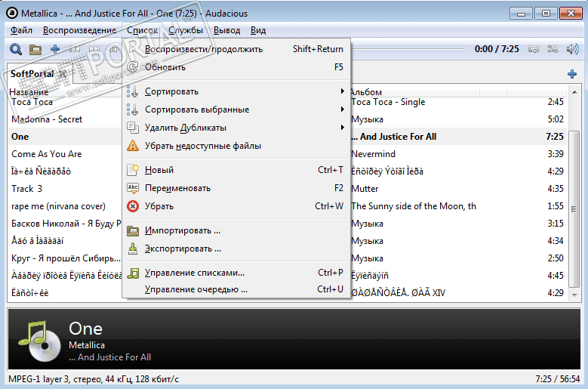Click the new playlist icon beside Новый
The width and height of the screenshot is (588, 389).
tap(132, 169)
